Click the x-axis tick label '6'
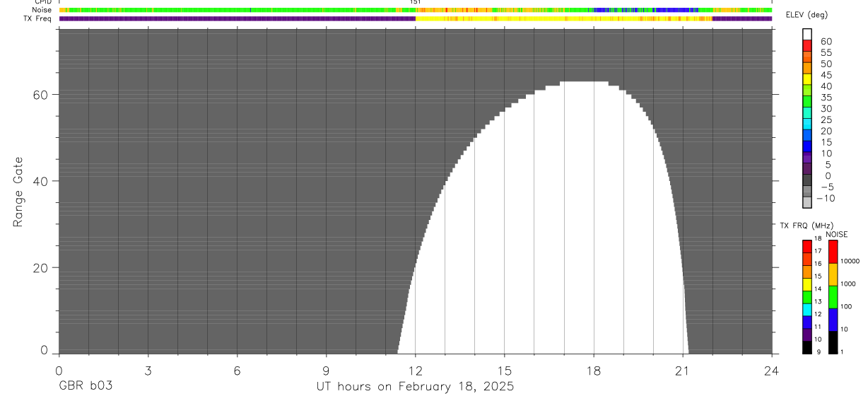This screenshot has width=868, height=401. pos(237,370)
